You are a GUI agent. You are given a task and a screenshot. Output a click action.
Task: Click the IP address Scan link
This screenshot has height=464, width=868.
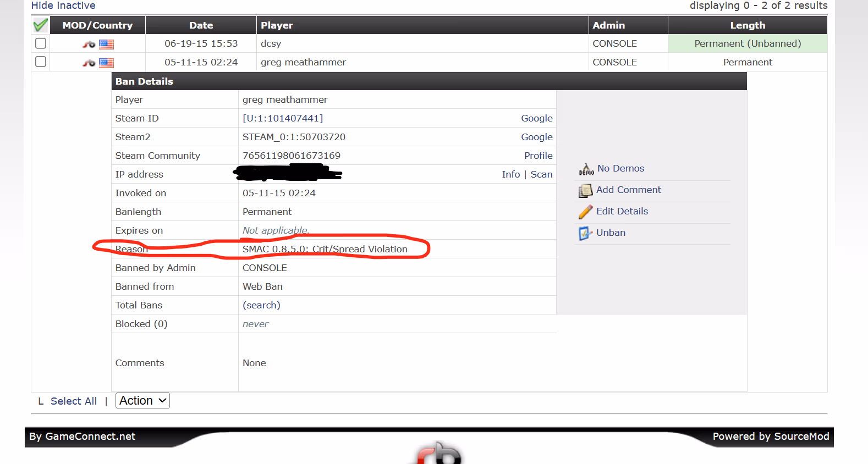tap(542, 174)
